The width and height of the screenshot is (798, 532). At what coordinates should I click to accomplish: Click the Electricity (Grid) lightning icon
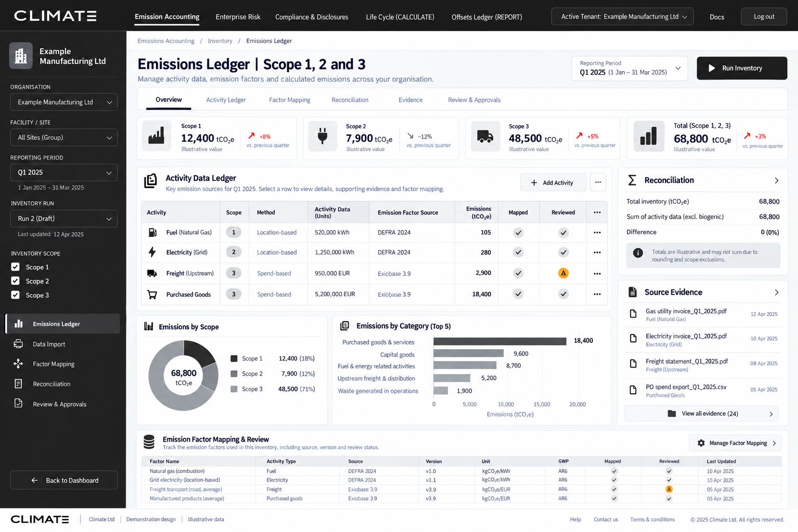[x=152, y=252]
